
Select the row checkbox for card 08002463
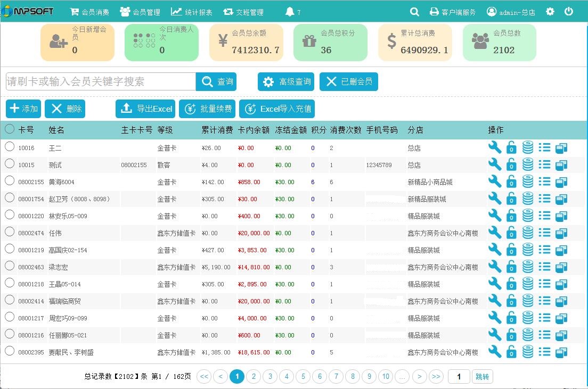[10, 266]
